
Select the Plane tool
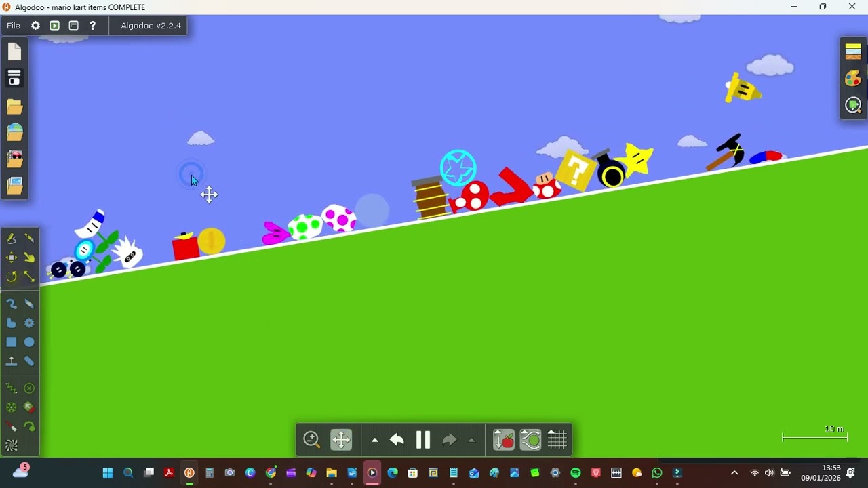(12, 361)
